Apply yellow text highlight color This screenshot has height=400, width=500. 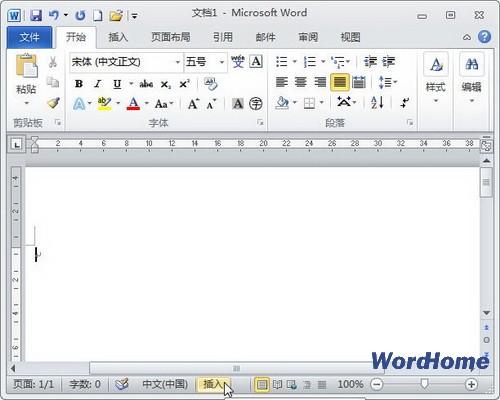pos(104,104)
